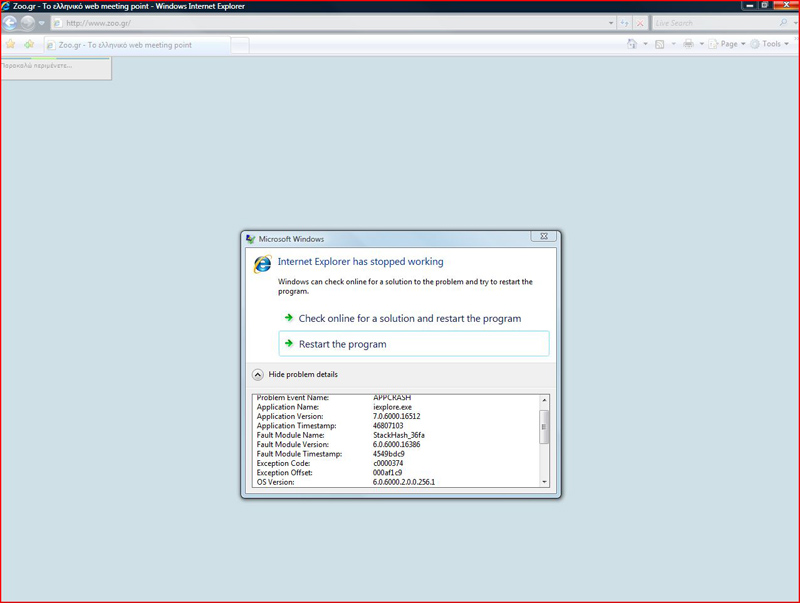Collapse Hide problem details chevron
The image size is (800, 603).
click(x=258, y=375)
